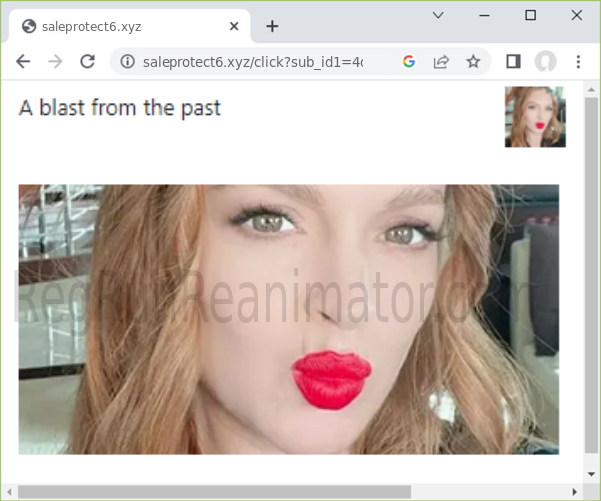Click the back navigation arrow
This screenshot has height=501, width=601.
[23, 62]
